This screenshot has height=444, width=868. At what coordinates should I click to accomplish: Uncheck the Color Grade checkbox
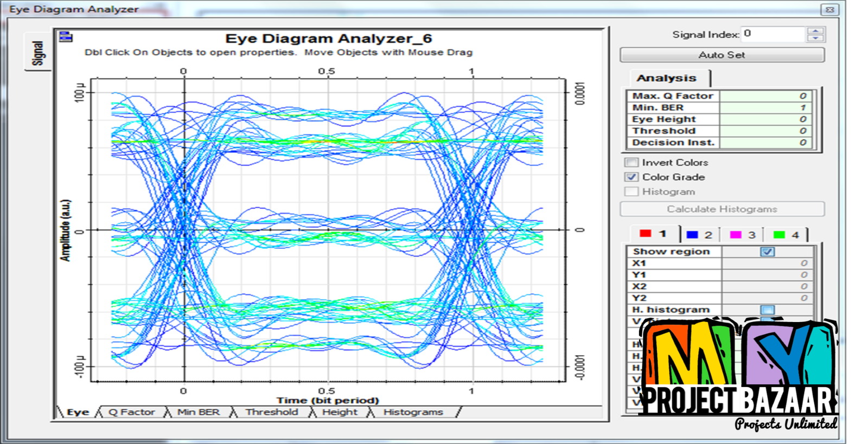[631, 177]
